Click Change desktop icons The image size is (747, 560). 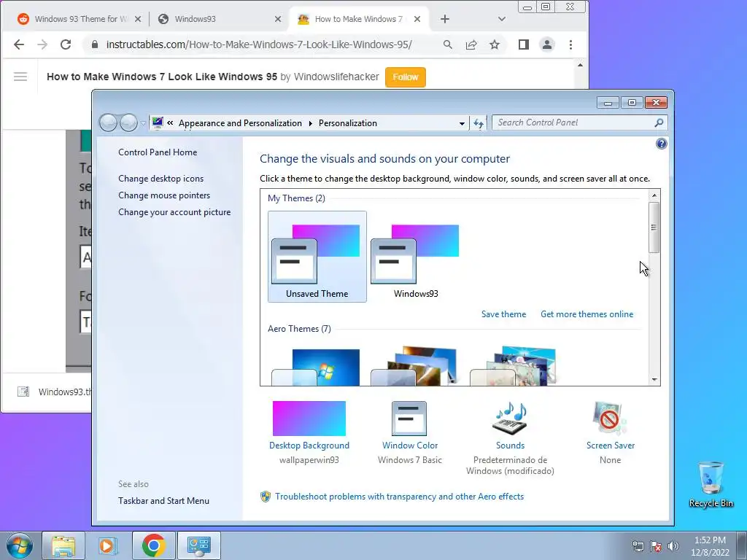(160, 179)
